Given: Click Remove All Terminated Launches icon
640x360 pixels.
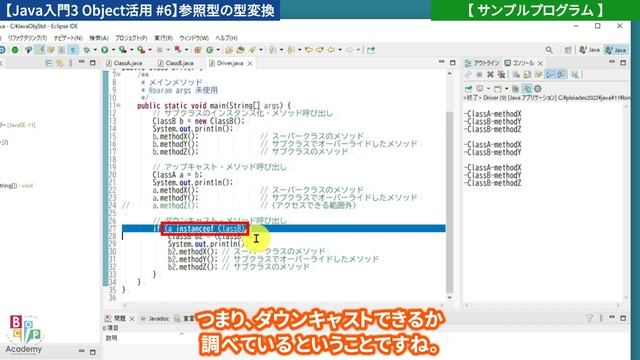Looking at the screenshot, I should point(501,74).
